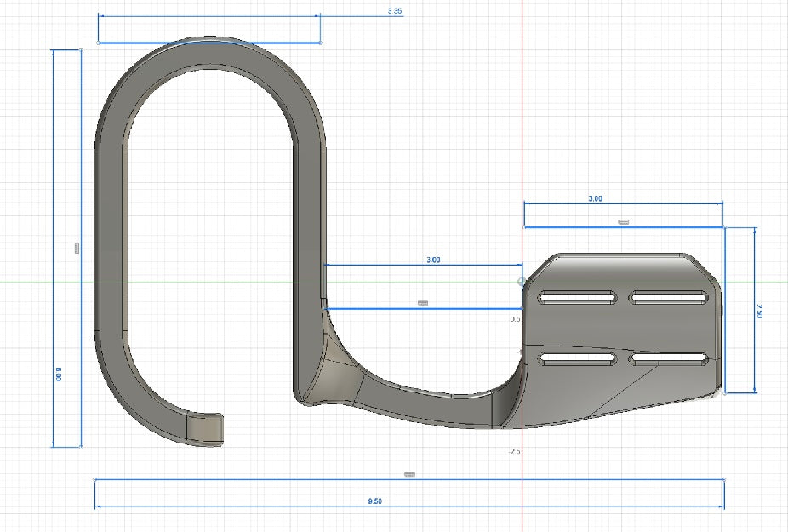Select the upper-left slot in the plate
The height and width of the screenshot is (532, 788).
(578, 297)
